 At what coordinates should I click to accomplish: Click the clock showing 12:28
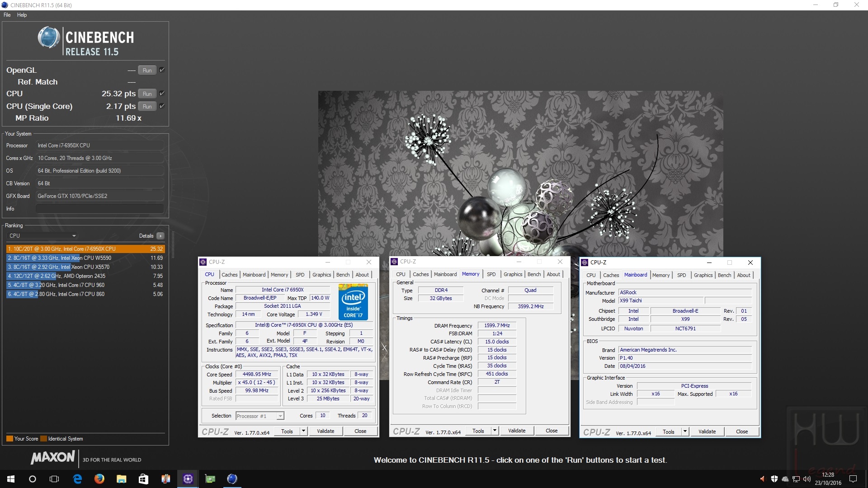pyautogui.click(x=828, y=475)
